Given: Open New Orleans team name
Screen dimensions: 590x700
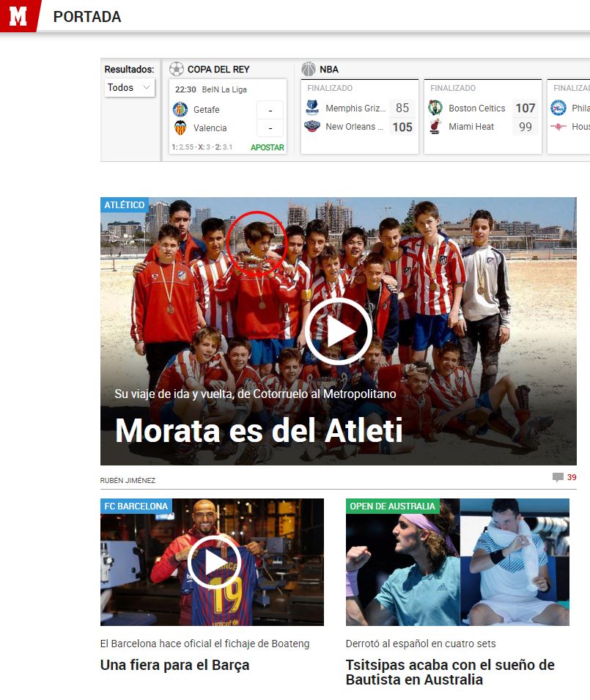Looking at the screenshot, I should (x=354, y=127).
